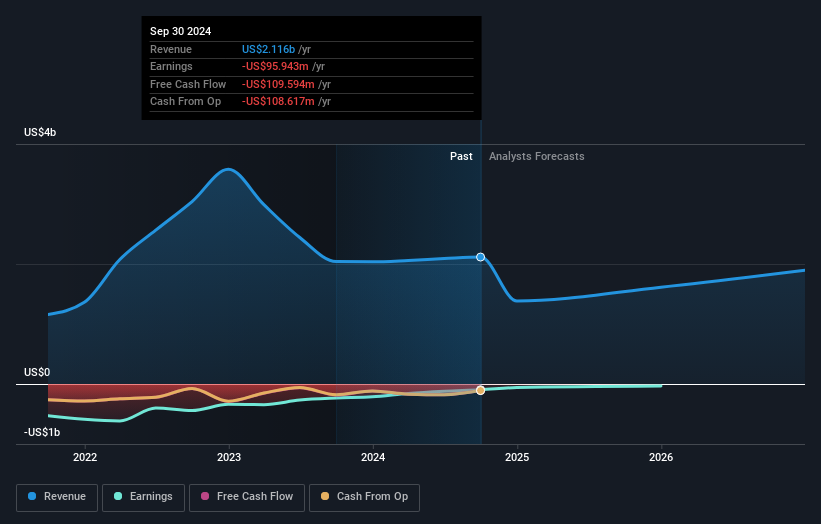Click the Cash From Op label in tooltip
Image resolution: width=821 pixels, height=524 pixels.
[x=185, y=102]
